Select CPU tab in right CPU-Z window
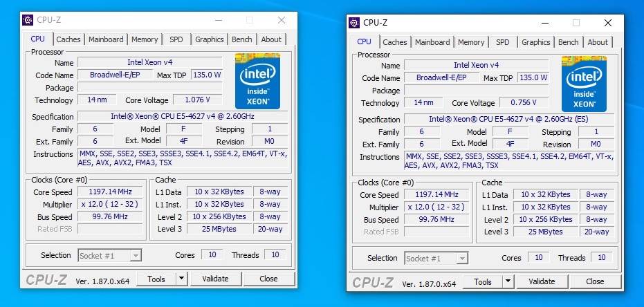Viewport: 644px width, 307px height. coord(365,41)
